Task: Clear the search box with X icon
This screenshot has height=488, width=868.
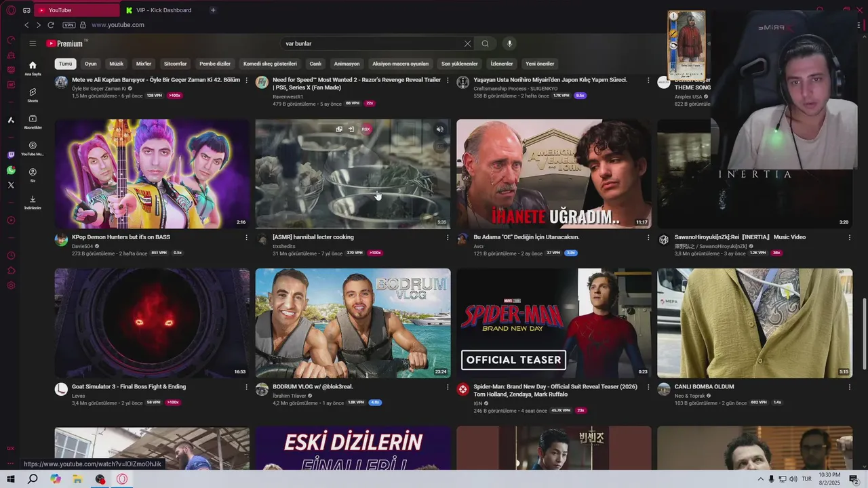Action: [x=467, y=43]
